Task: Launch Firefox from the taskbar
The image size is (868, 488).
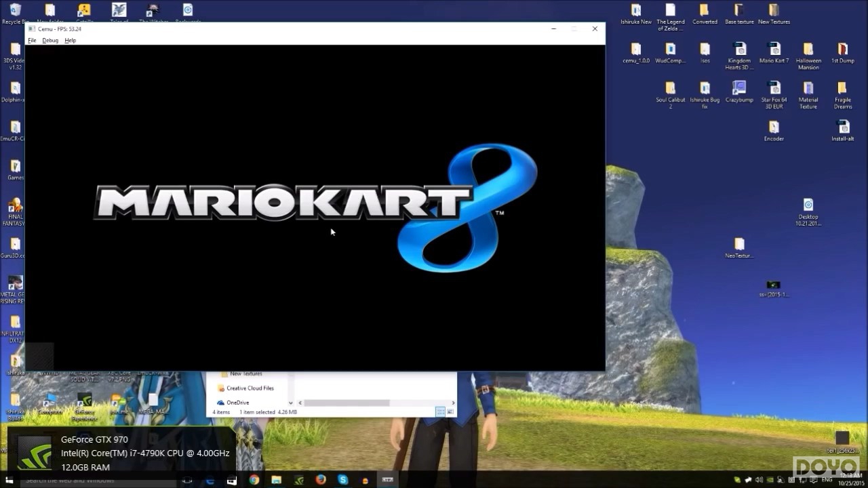Action: 321,480
